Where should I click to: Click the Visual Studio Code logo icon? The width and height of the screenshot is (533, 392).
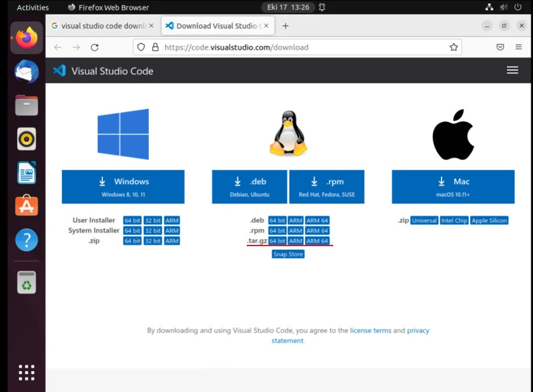click(59, 71)
